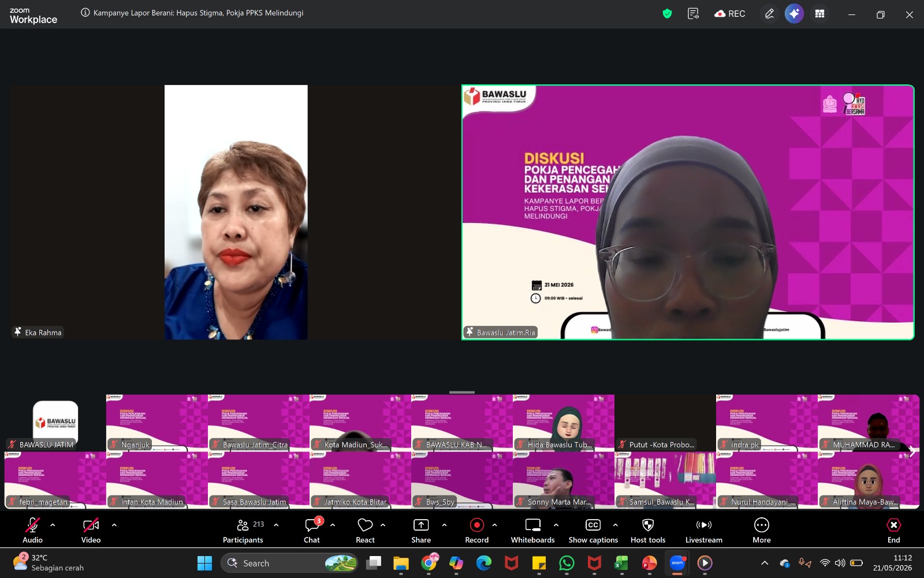924x578 pixels.
Task: Select the Sonny Marta Mar... video thumbnail
Action: pos(564,480)
